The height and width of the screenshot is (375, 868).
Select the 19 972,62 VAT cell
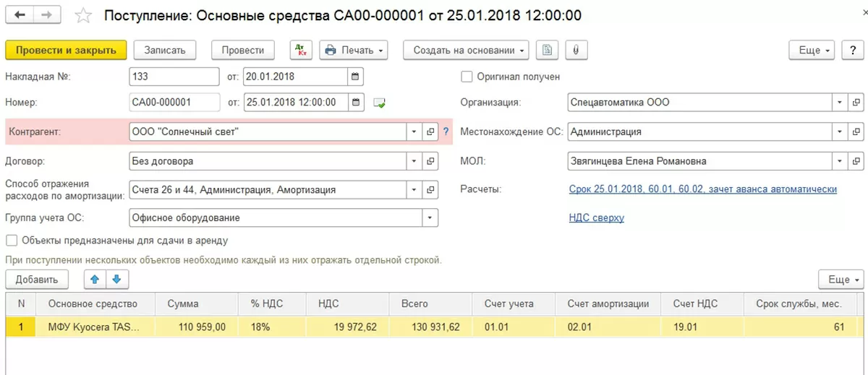[x=348, y=327]
